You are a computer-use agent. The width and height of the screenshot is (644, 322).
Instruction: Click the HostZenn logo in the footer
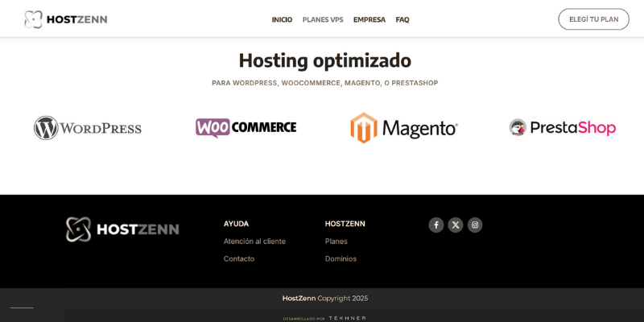tap(122, 229)
